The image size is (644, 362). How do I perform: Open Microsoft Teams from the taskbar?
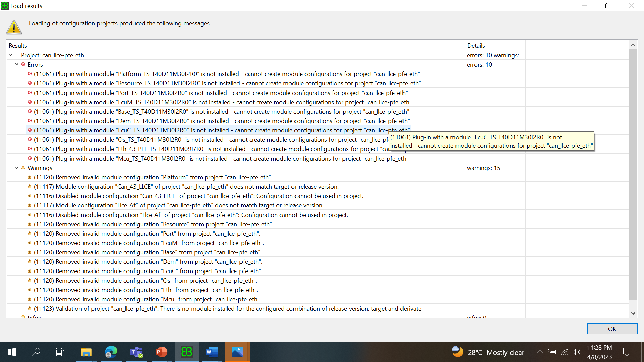click(x=136, y=352)
